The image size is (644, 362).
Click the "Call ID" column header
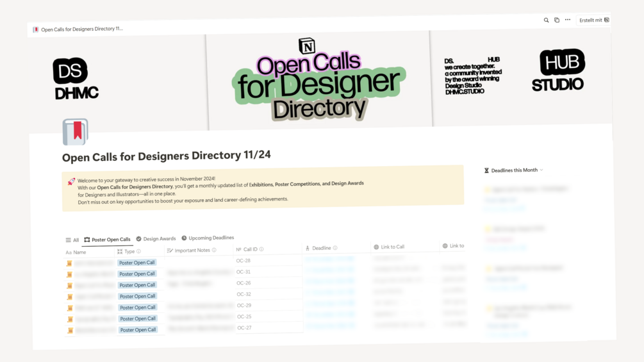(x=250, y=249)
